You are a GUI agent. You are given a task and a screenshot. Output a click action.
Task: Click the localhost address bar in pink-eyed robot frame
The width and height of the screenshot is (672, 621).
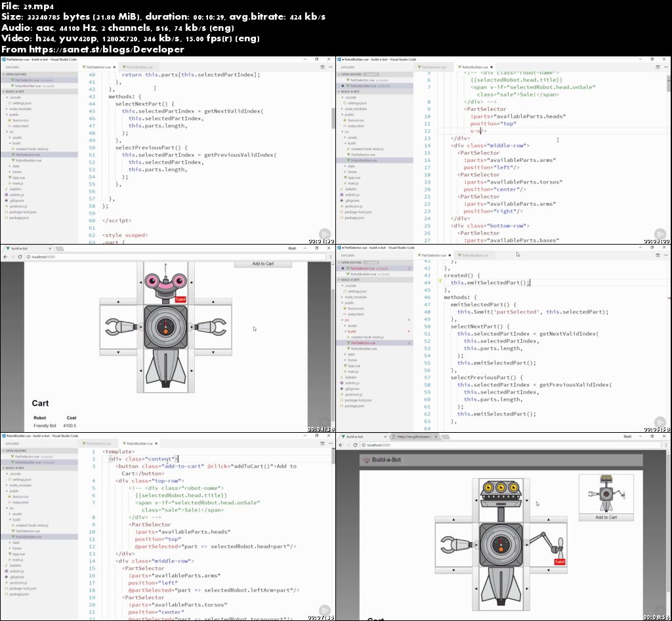pos(176,257)
